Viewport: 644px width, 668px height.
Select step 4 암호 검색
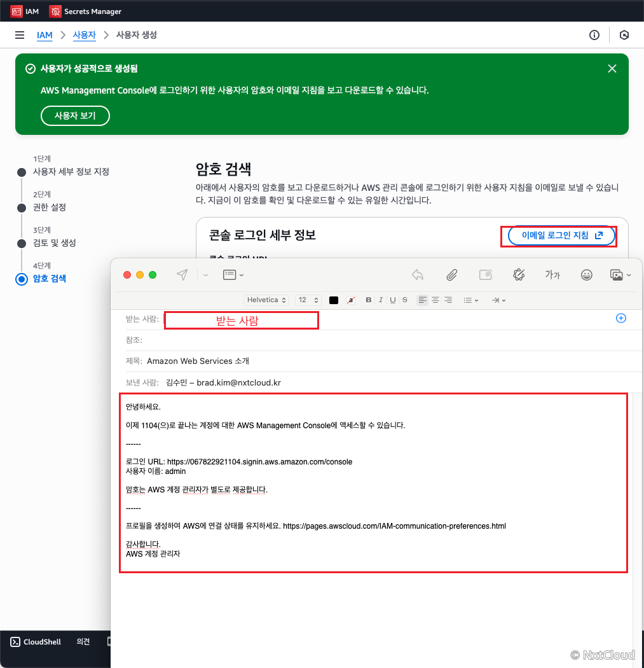point(50,279)
